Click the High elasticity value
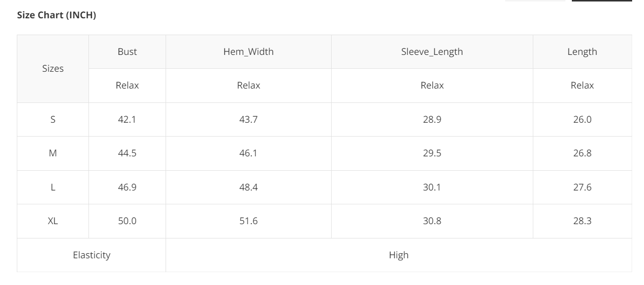The height and width of the screenshot is (285, 644). point(398,255)
